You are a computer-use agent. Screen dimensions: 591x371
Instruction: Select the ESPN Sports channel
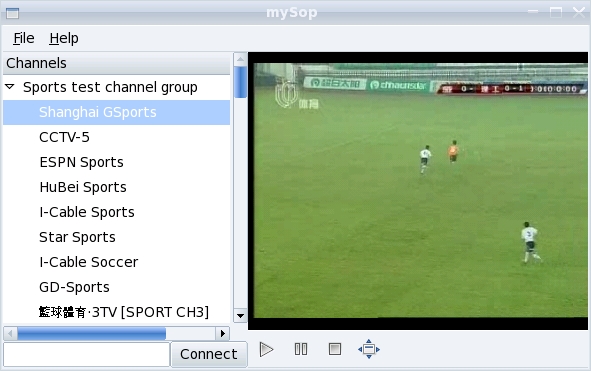coord(116,162)
